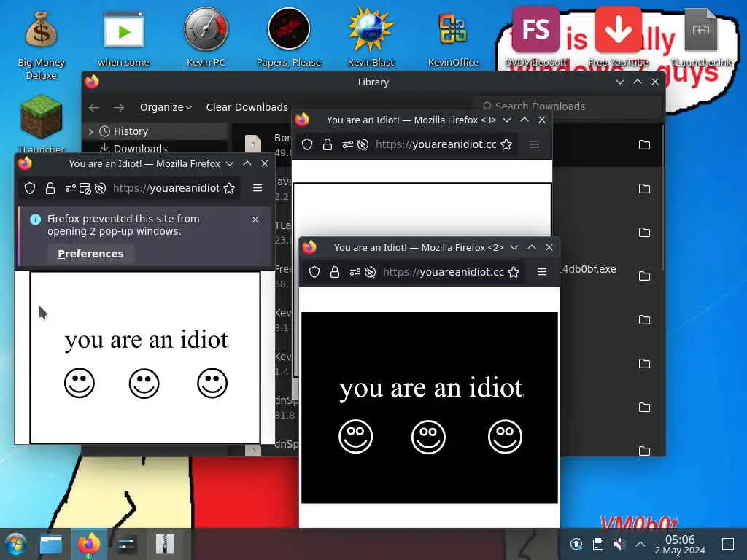This screenshot has width=747, height=560.
Task: Open the 'when some' desktop icon
Action: click(123, 38)
